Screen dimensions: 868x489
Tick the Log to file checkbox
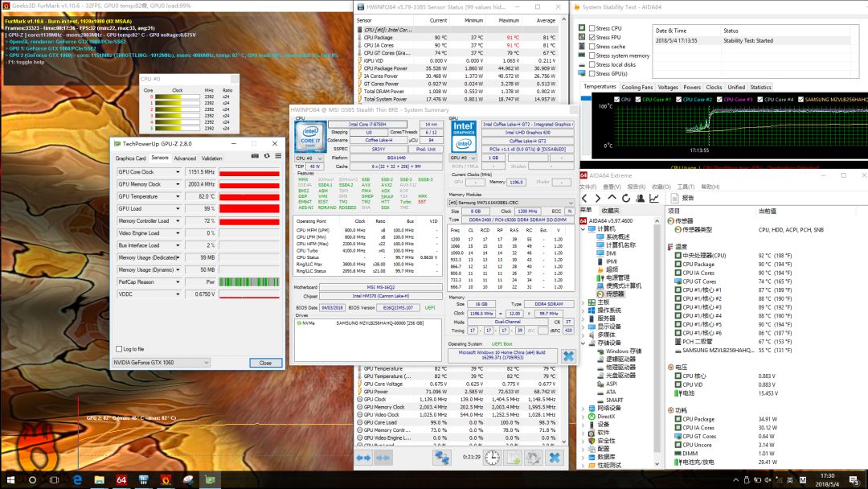coord(120,349)
